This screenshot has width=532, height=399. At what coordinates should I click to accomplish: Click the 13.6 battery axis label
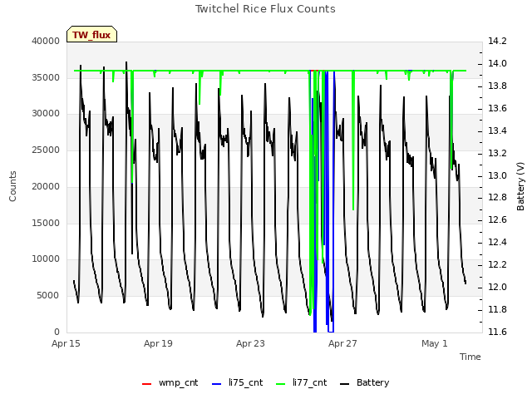click(497, 108)
